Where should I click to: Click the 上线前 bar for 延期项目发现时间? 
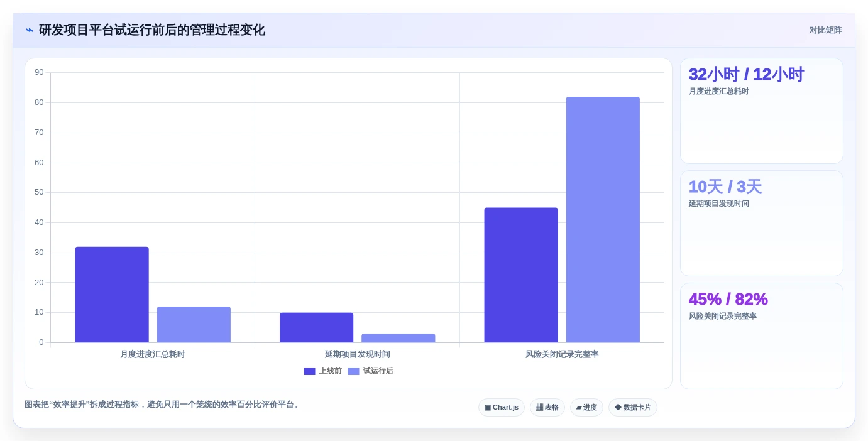point(316,328)
